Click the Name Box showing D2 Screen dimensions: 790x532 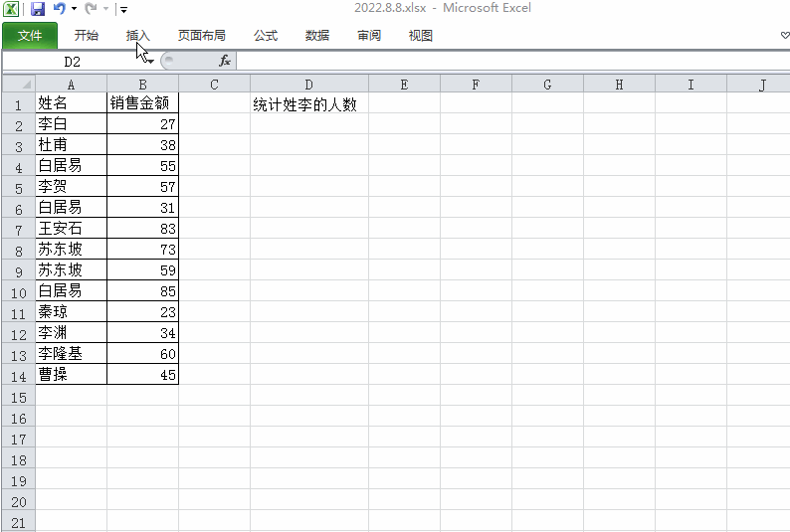coord(72,62)
